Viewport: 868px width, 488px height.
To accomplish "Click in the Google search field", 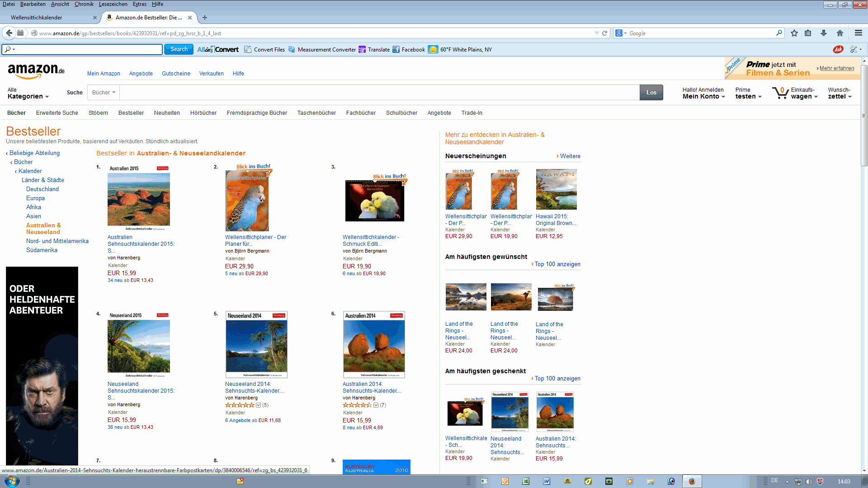I will click(701, 33).
